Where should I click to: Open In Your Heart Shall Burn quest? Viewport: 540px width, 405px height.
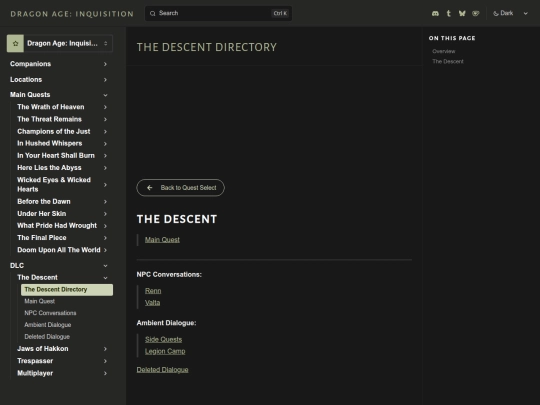[x=56, y=156]
